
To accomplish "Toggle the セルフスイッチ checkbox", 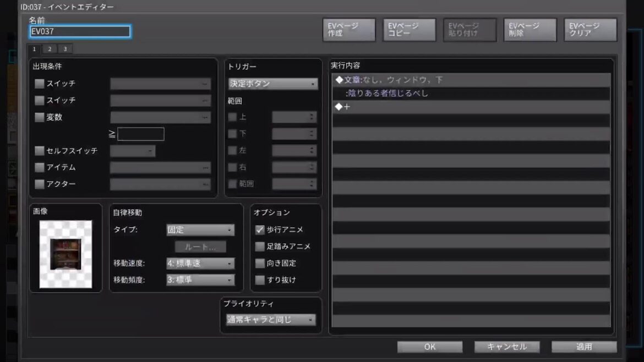I will pyautogui.click(x=39, y=151).
